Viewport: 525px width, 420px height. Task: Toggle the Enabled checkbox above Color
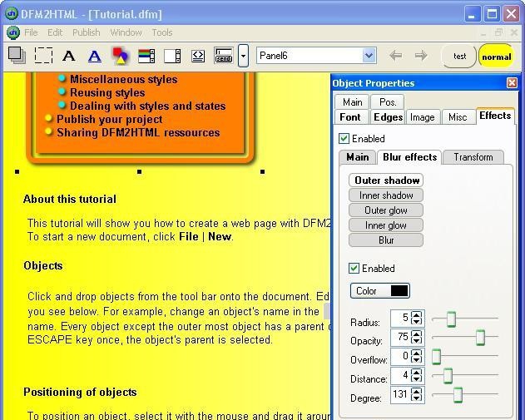point(354,269)
